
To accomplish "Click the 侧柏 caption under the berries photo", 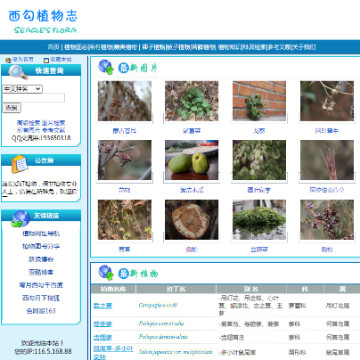I will click(x=327, y=250).
